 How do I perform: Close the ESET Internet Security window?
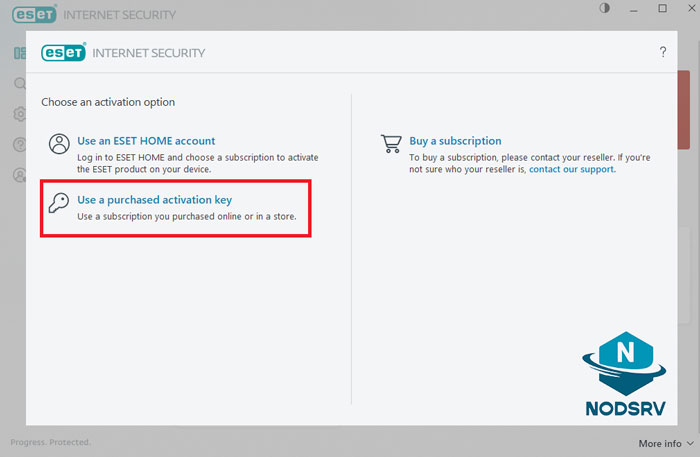(689, 9)
